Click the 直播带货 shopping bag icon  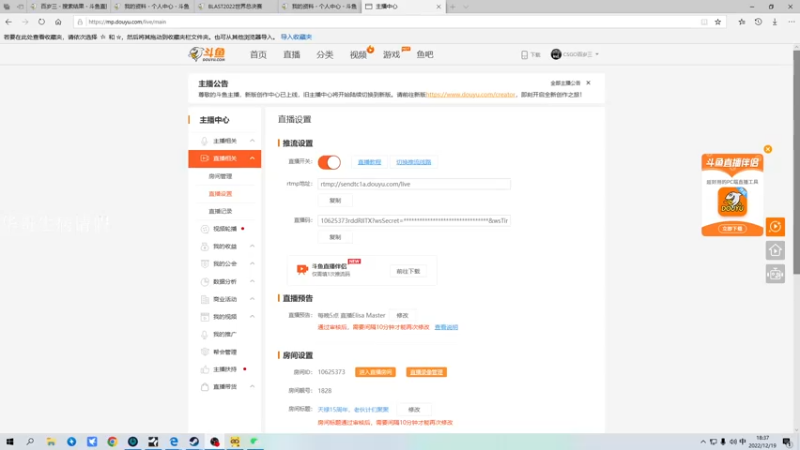[205, 387]
